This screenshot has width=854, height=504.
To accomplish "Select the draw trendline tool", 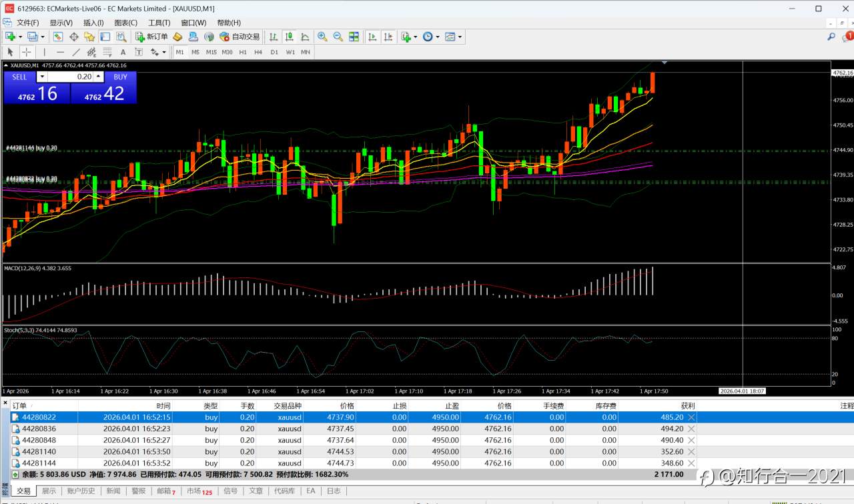I will [76, 52].
